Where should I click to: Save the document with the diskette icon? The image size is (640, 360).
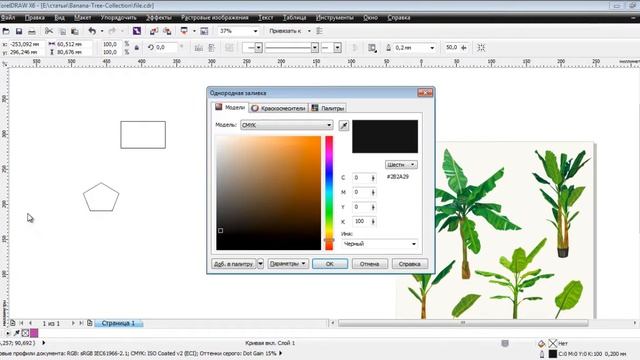(x=19, y=31)
